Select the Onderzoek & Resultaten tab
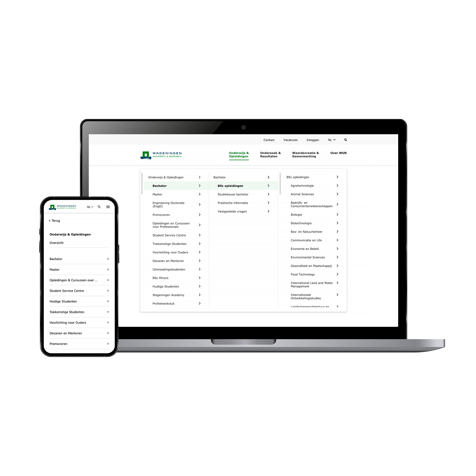 point(269,154)
